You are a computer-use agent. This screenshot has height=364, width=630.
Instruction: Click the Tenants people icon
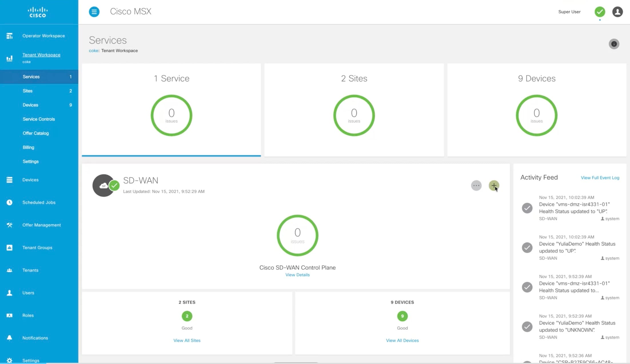(x=9, y=270)
